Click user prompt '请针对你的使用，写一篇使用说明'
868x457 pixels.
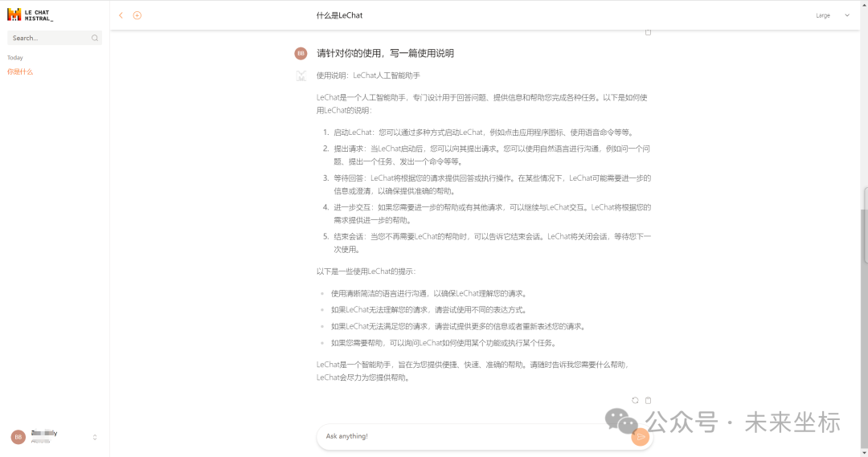[x=385, y=53]
